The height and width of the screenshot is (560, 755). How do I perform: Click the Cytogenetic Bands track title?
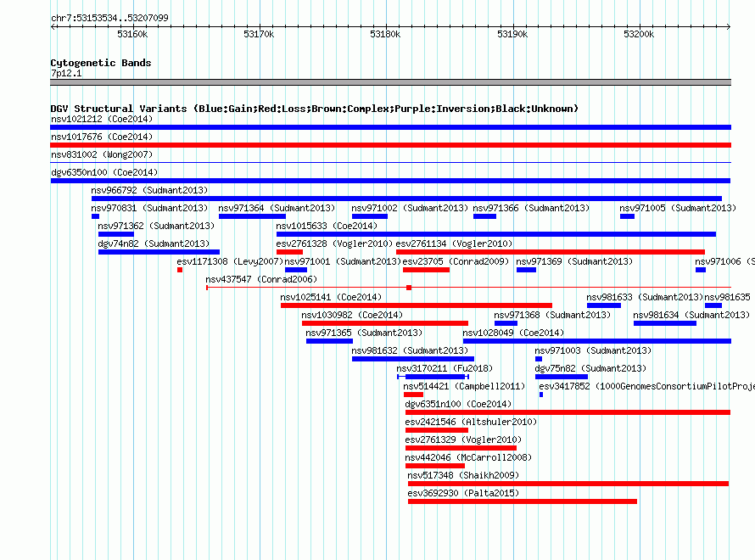click(x=101, y=63)
